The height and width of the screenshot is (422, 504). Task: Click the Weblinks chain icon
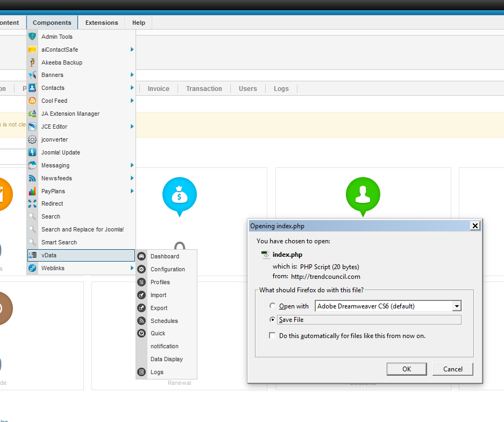(32, 268)
